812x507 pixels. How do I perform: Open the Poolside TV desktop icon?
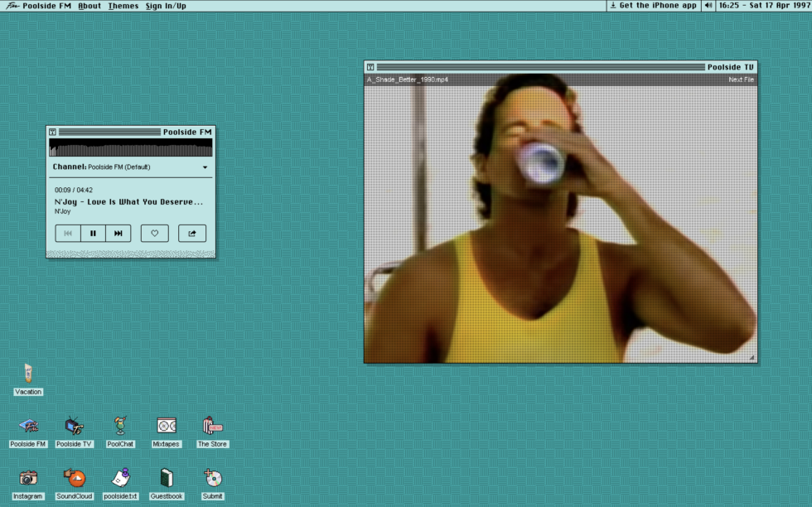coord(75,426)
